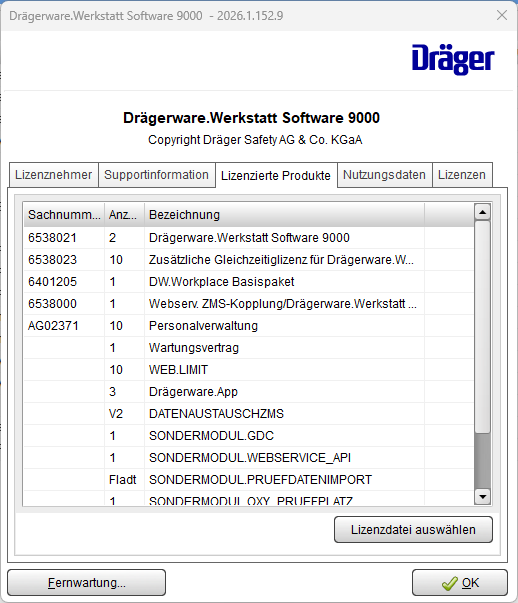Switch to the Lizenznehmer tab
518x603 pixels.
tap(53, 175)
